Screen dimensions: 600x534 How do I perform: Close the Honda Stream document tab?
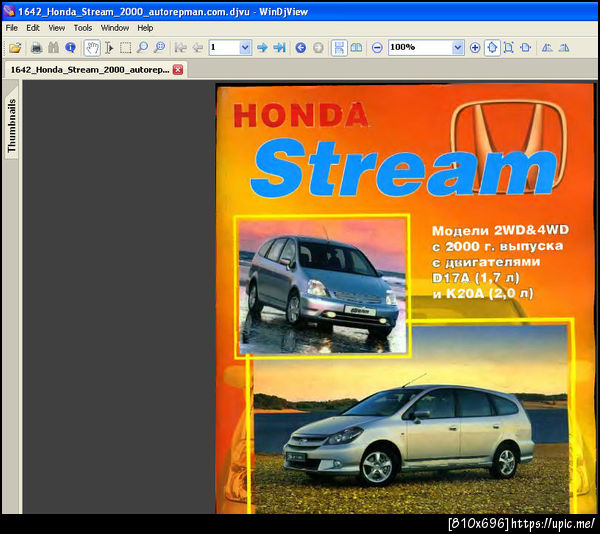click(x=178, y=70)
